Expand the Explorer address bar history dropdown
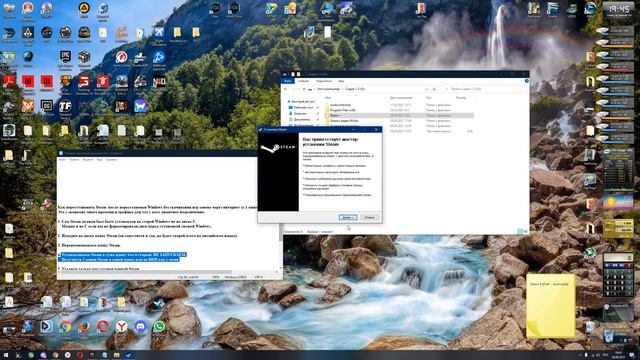 click(427, 89)
